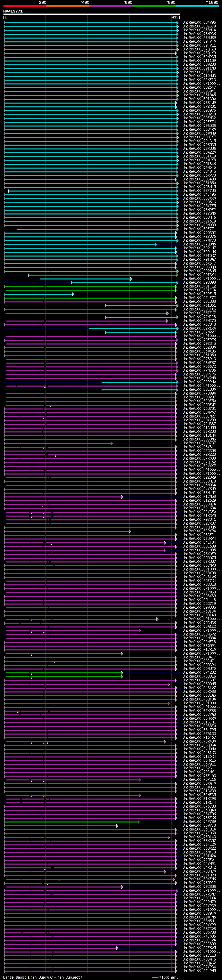
Task: Click the label UniRef100_Q7M228
Action: tap(199, 317)
